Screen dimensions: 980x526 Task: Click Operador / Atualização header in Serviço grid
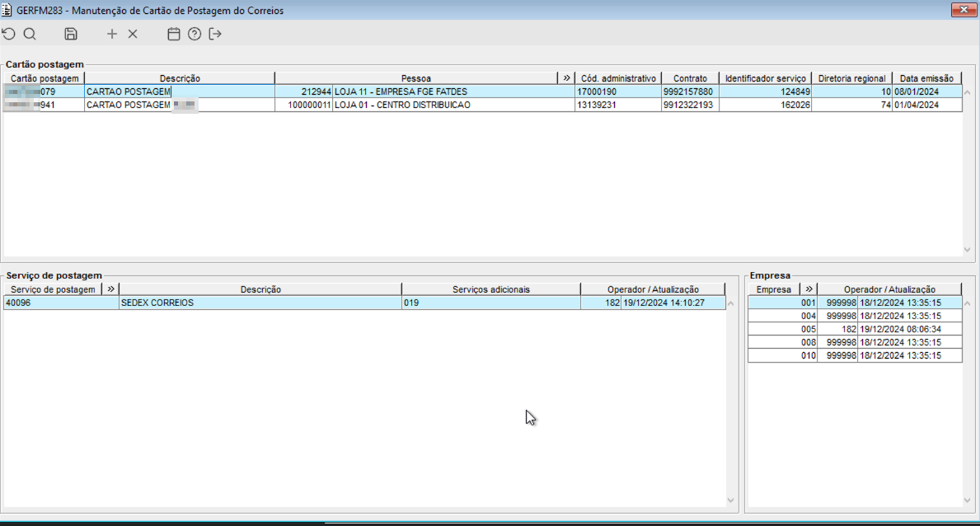click(653, 289)
